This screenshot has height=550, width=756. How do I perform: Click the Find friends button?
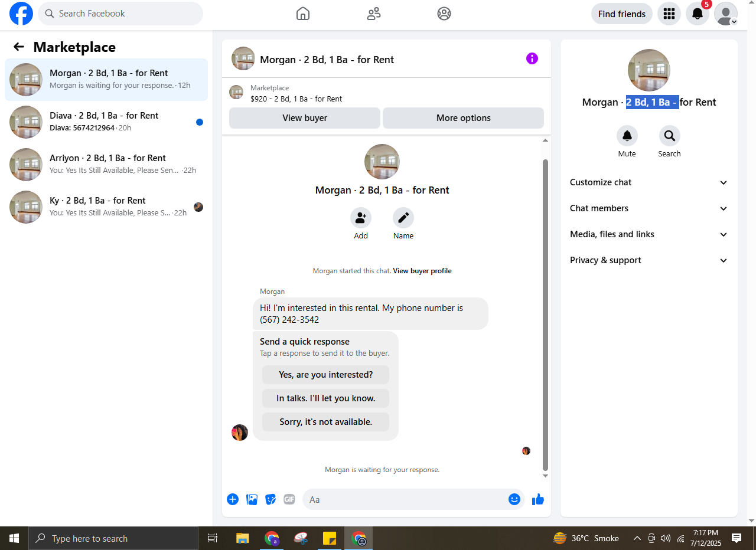click(x=622, y=14)
